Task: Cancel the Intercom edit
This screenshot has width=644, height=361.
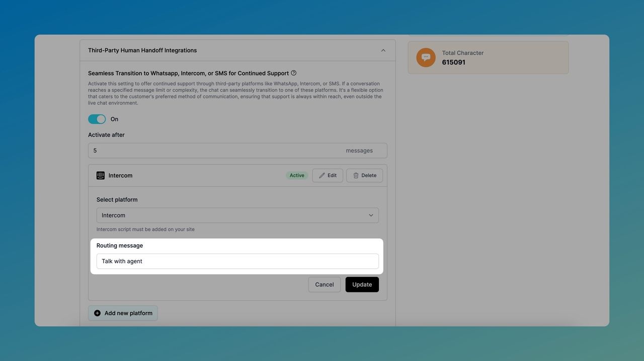Action: click(325, 284)
